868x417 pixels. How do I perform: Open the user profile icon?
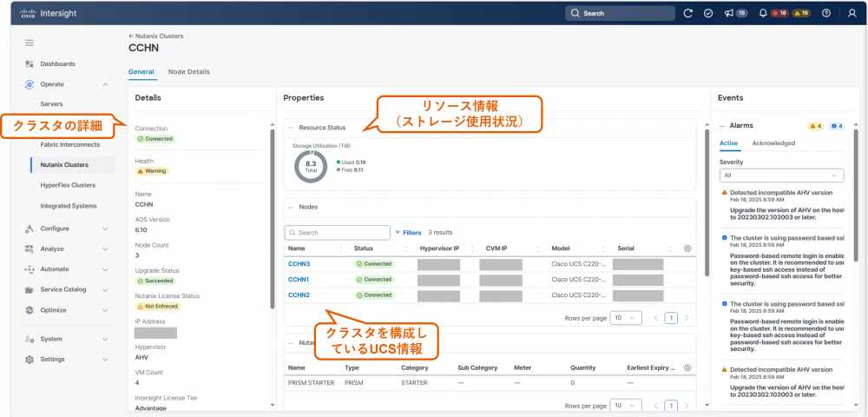tap(852, 13)
